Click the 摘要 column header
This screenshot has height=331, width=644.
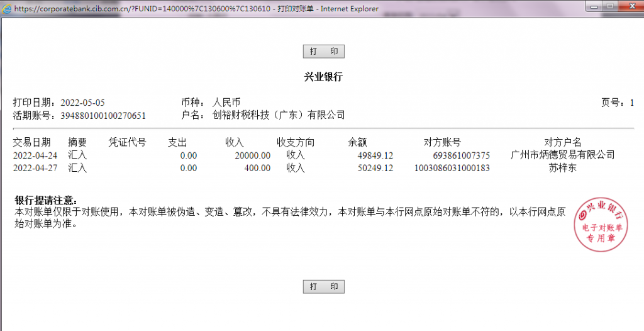[77, 142]
